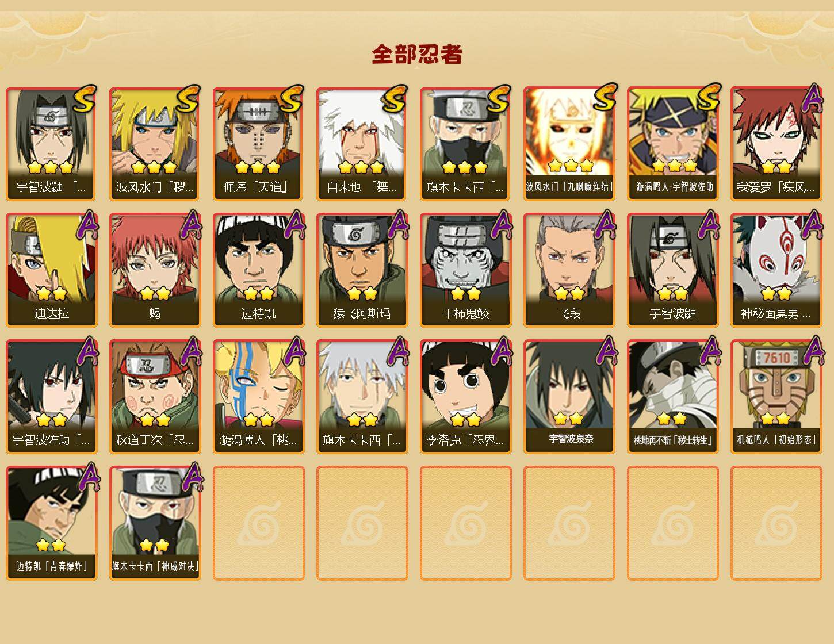Image resolution: width=834 pixels, height=644 pixels.
Task: Open the 桃地再不斩「秽土转生」card
Action: click(672, 397)
